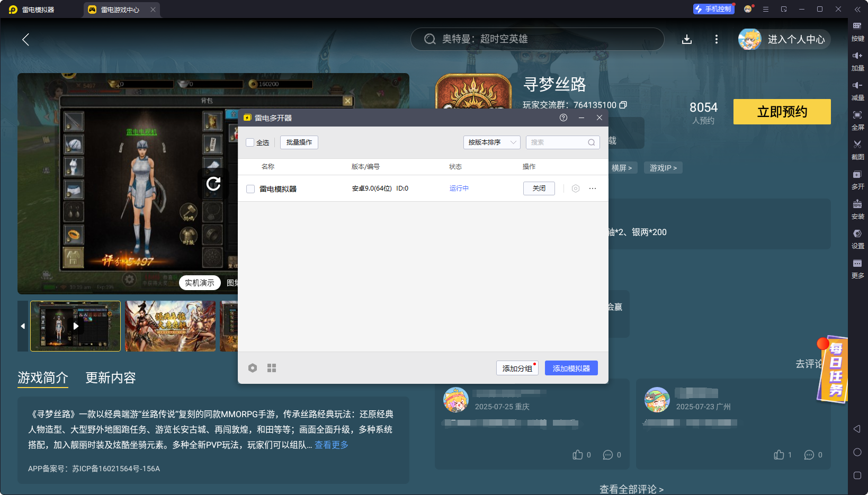Expand the 横屏 tag
868x495 pixels.
(622, 168)
